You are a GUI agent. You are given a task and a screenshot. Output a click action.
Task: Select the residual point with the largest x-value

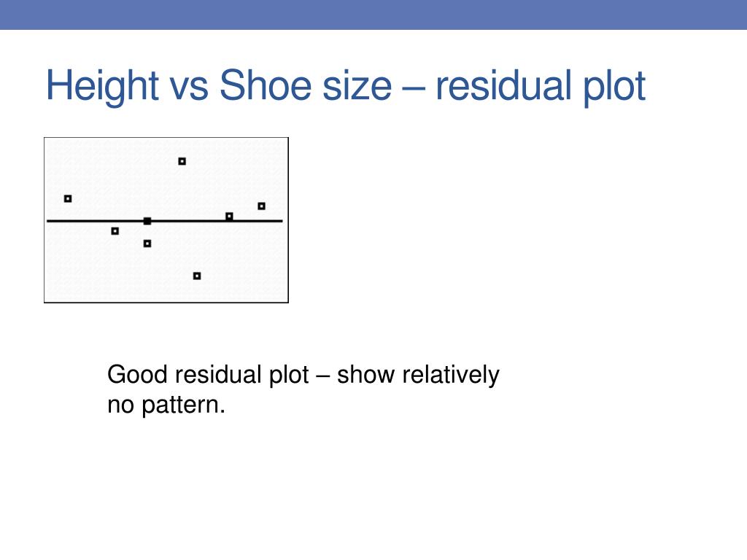pyautogui.click(x=262, y=206)
